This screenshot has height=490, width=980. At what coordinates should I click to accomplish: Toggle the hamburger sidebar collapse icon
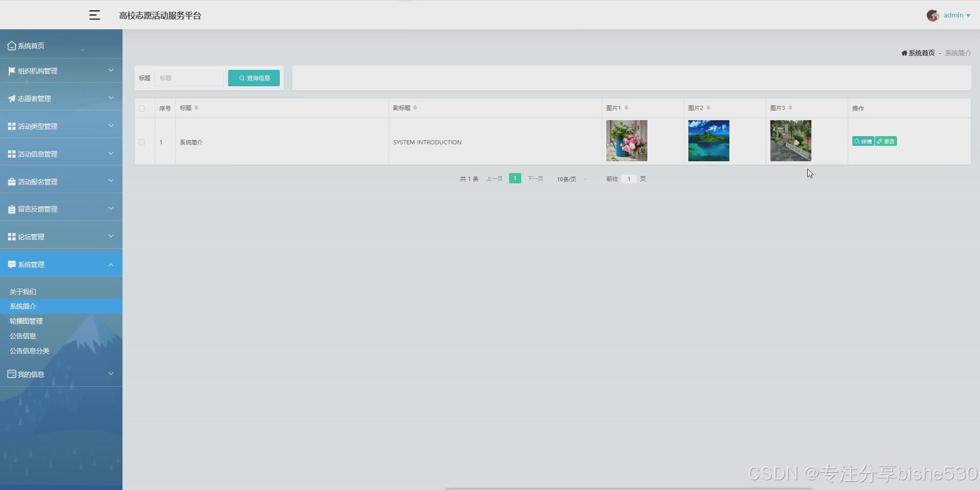94,15
